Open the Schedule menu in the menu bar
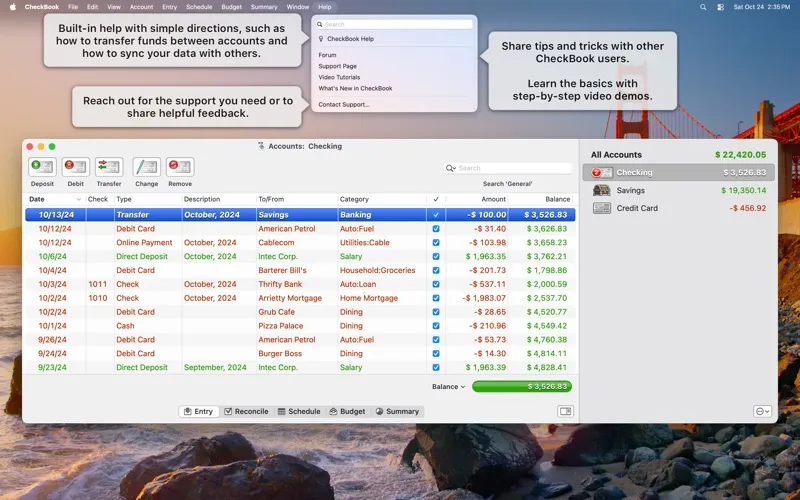This screenshot has height=500, width=800. click(x=199, y=7)
